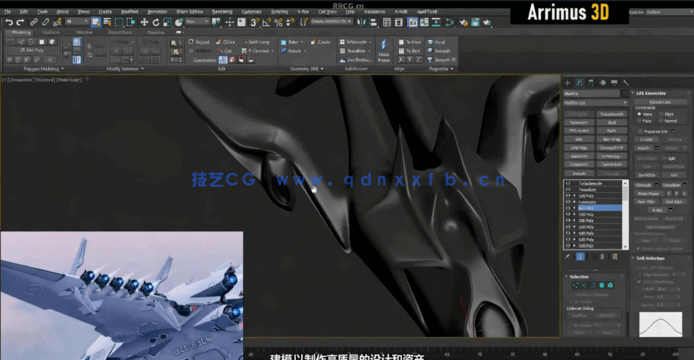Screen dimensions: 694x360
Task: Open the named selection sets dropdown
Action: point(332,22)
